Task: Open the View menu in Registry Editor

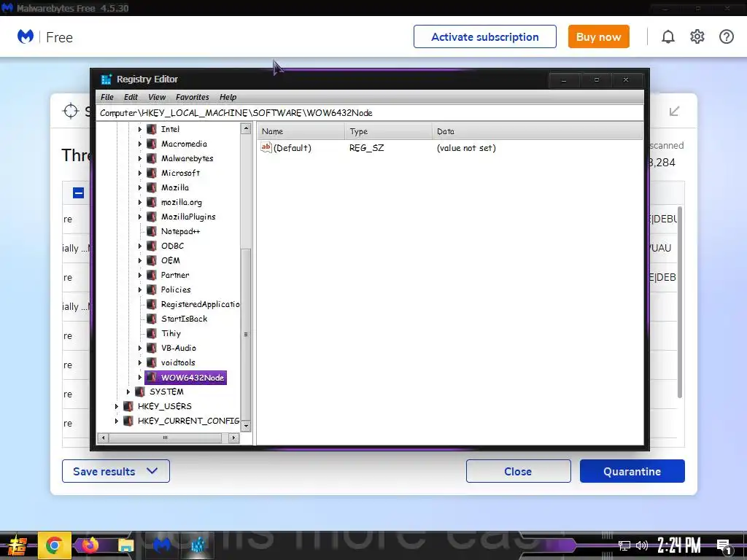Action: [x=157, y=97]
